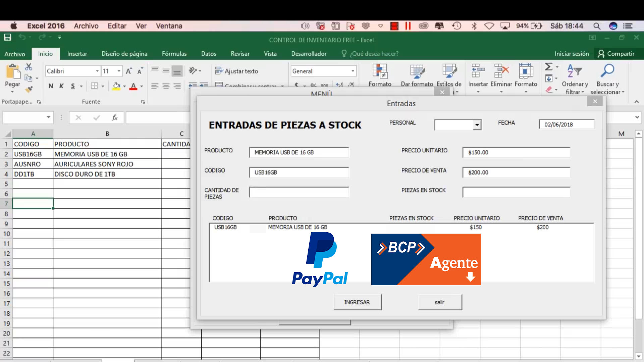Click the red font color A icon

tap(133, 86)
